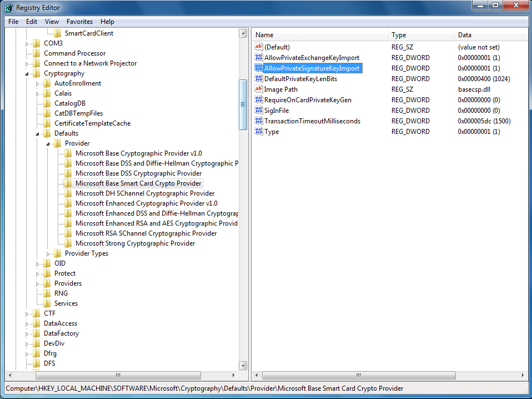
Task: Expand the DataAccess key
Action: click(x=27, y=324)
